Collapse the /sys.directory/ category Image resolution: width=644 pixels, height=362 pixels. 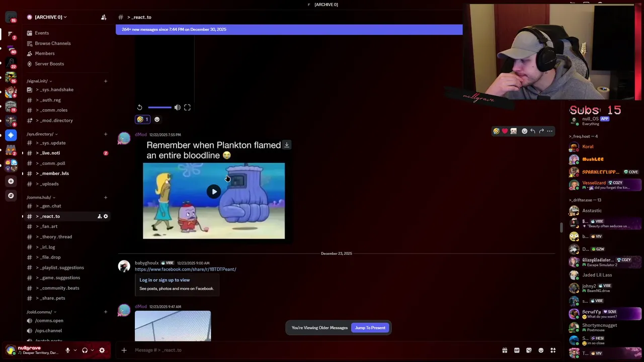click(42, 134)
